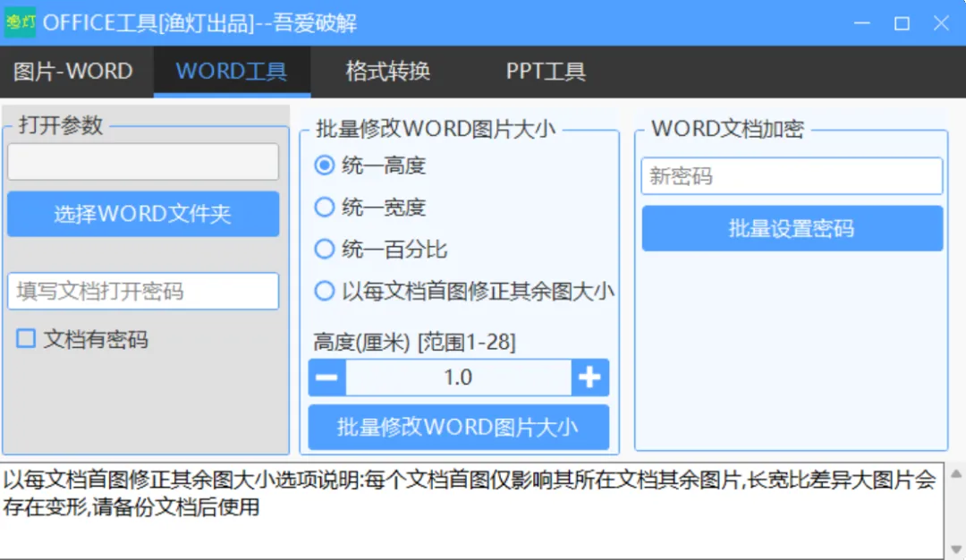The image size is (966, 560).
Task: Click the empty folder path box
Action: pos(143,161)
